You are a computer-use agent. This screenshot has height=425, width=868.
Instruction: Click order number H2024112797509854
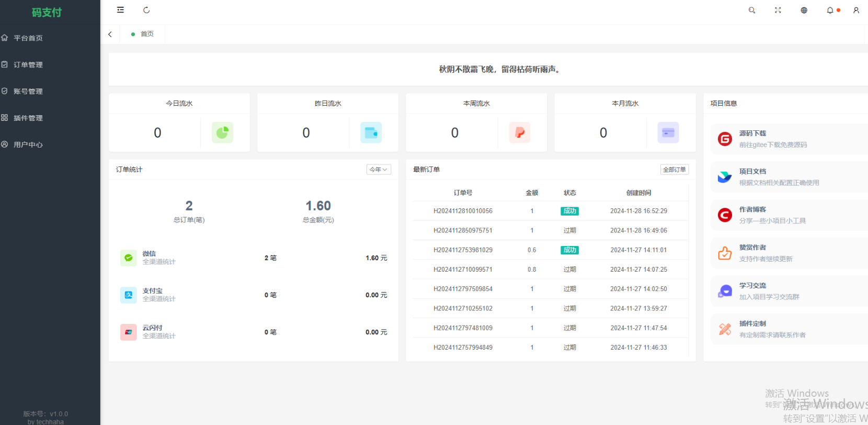point(463,289)
